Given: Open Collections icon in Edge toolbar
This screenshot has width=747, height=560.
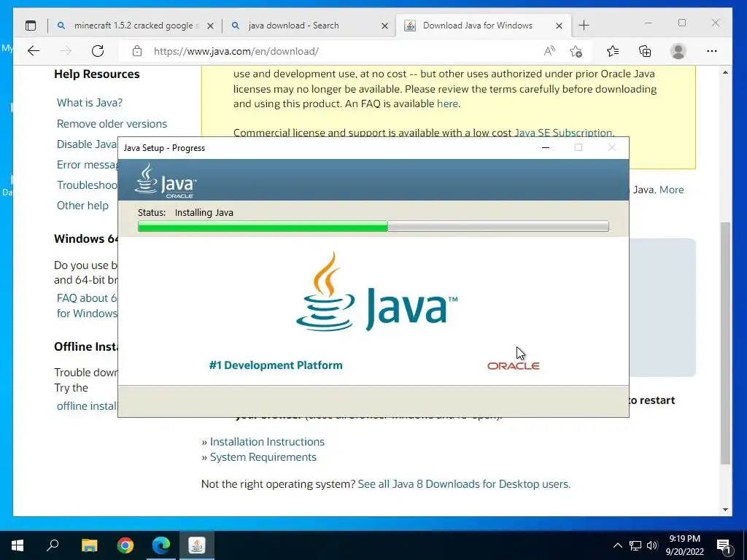Looking at the screenshot, I should [645, 51].
